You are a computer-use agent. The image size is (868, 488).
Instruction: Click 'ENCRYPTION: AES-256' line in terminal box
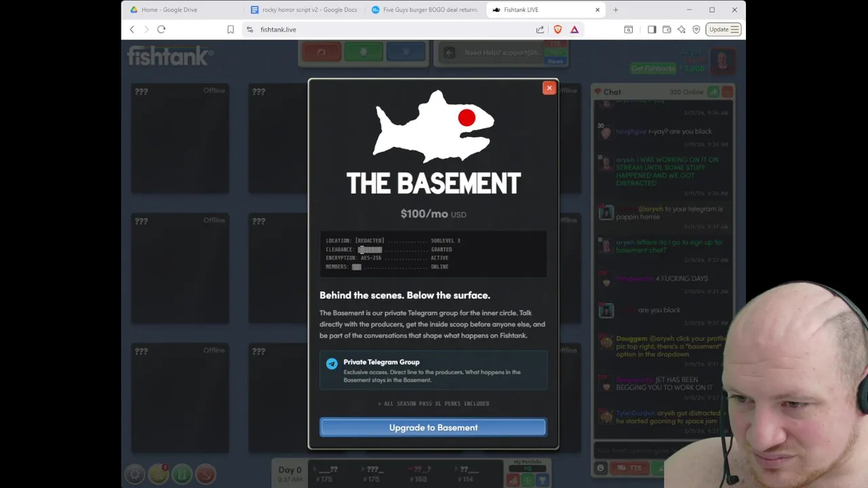coord(387,258)
